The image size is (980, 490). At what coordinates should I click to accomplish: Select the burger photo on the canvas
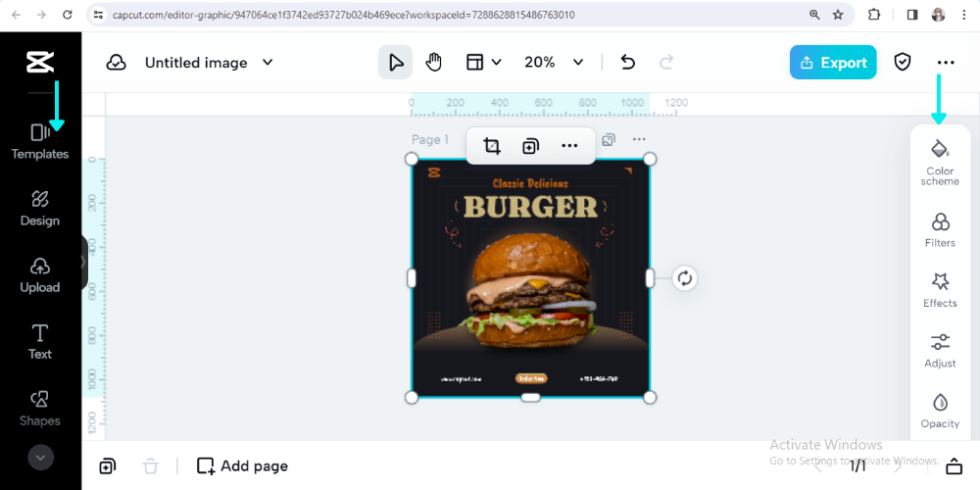(x=531, y=291)
